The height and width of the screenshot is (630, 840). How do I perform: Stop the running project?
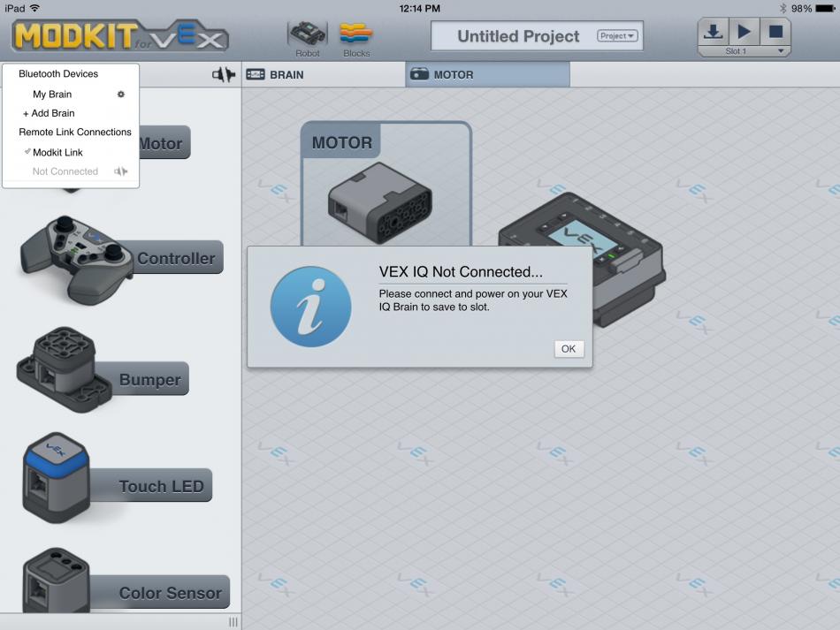[x=775, y=32]
